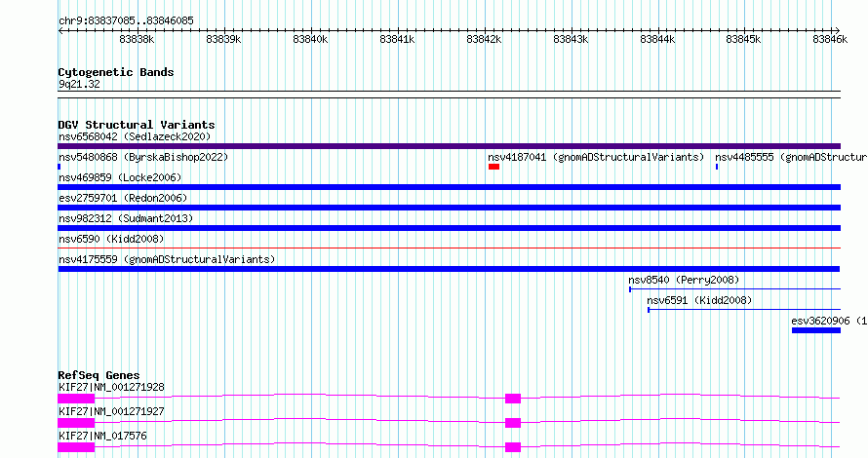868x458 pixels.
Task: Open variant nsv4187041 gnomAD label
Action: pos(596,157)
